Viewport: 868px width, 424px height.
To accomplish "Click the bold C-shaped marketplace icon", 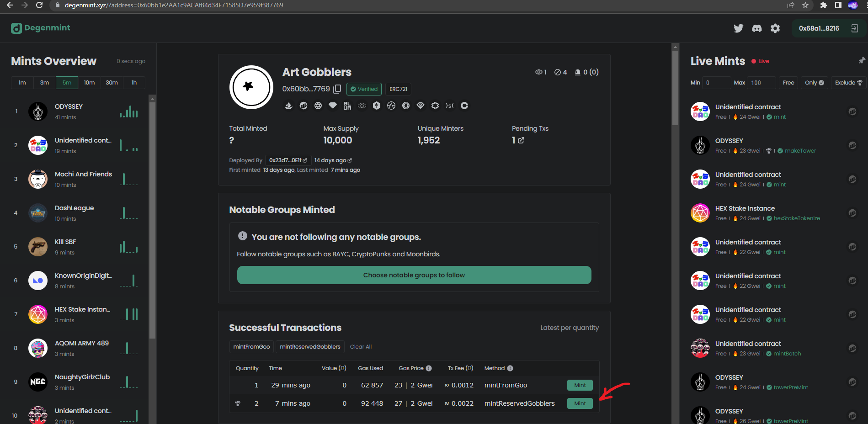I will pyautogui.click(x=464, y=106).
